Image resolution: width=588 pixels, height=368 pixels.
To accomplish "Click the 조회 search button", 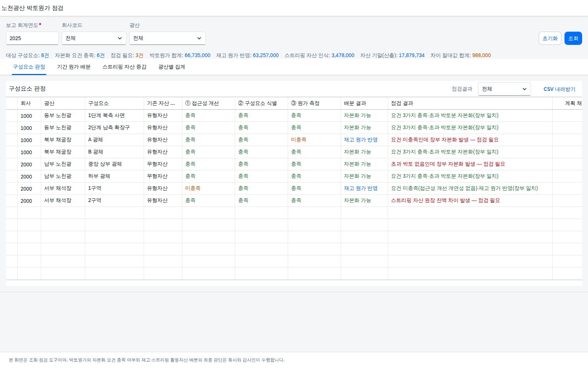I will coord(573,38).
